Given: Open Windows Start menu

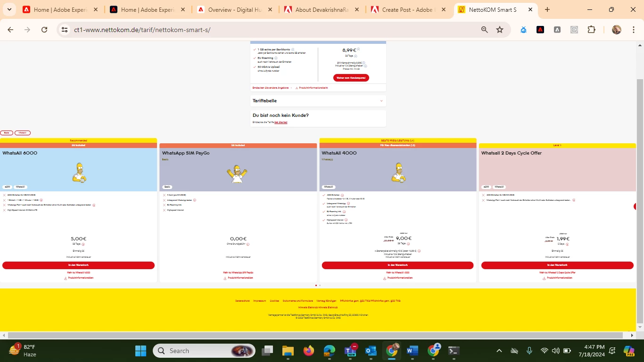Looking at the screenshot, I should (141, 351).
